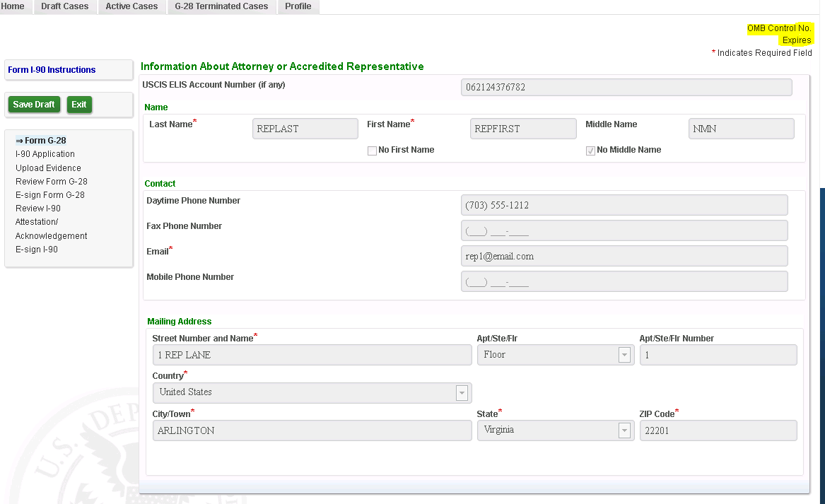Open the Profile tab
The height and width of the screenshot is (504, 825).
pos(298,6)
